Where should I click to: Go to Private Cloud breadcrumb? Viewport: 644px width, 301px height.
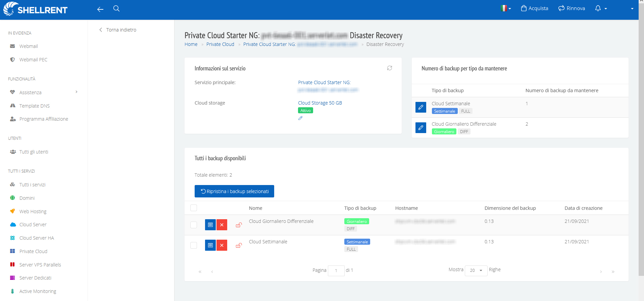coord(220,44)
